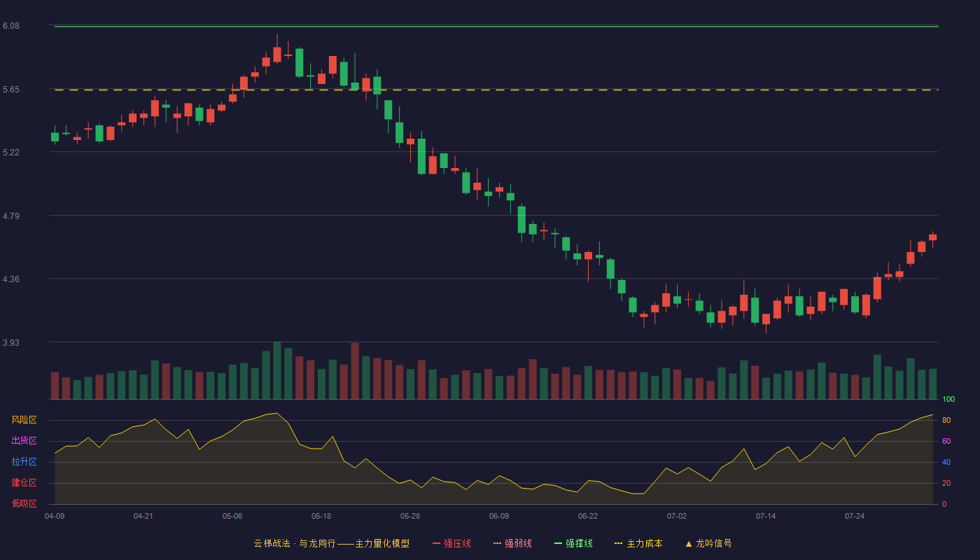
Task: Click the 4.36 price axis label
Action: (11, 279)
